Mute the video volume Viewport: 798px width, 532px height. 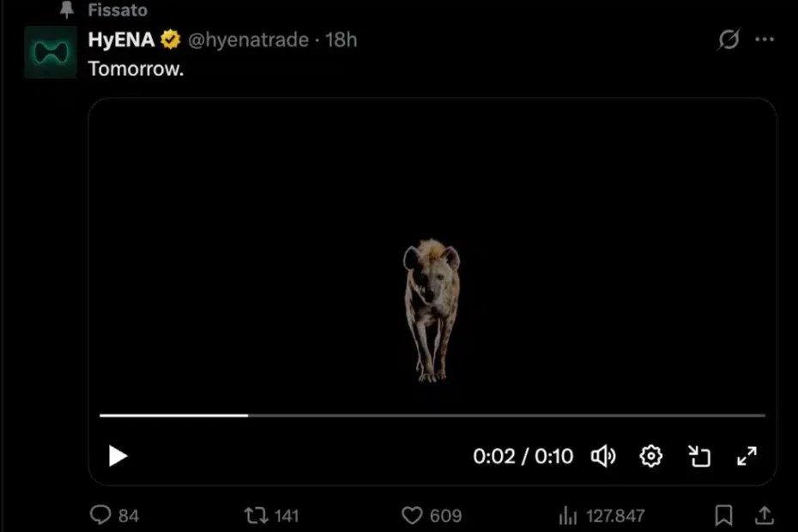click(603, 456)
